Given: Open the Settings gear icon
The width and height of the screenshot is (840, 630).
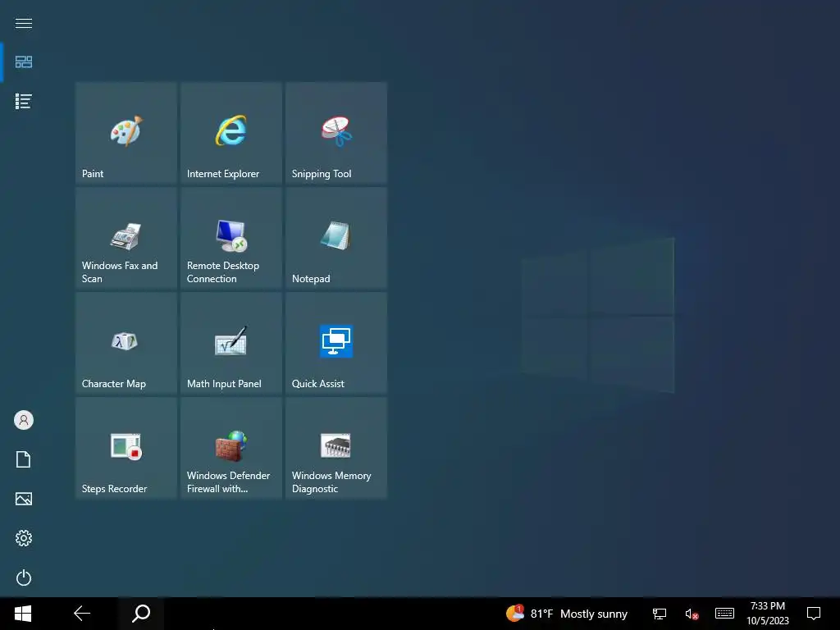Looking at the screenshot, I should click(24, 538).
